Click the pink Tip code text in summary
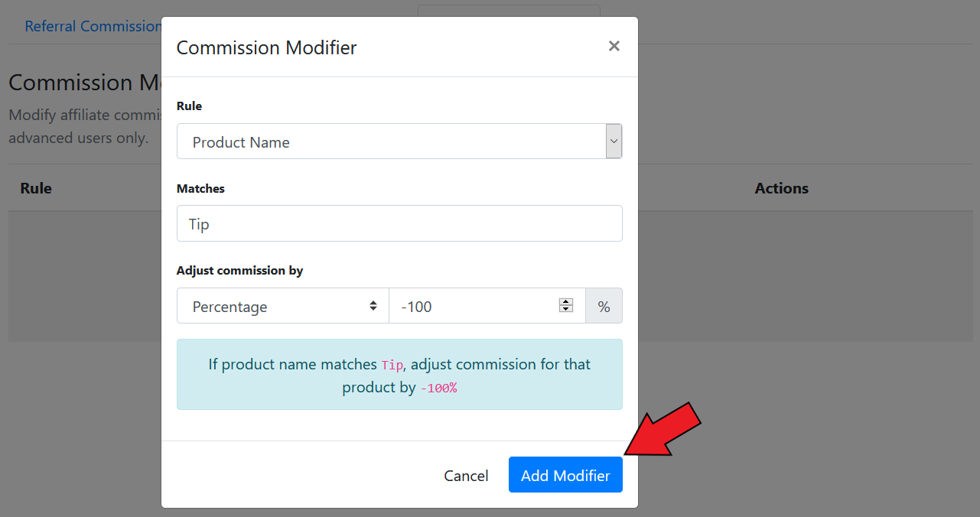 (x=392, y=365)
